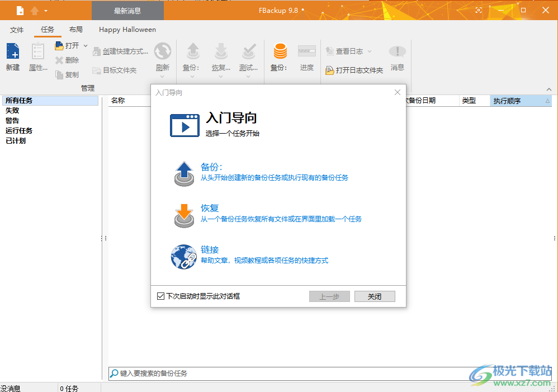This screenshot has width=558, height=392.
Task: Click the ribbon Backup up-arrow icon
Action: (193, 51)
